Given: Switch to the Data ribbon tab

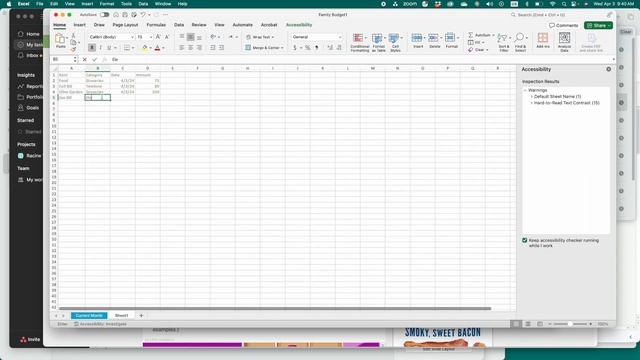Looking at the screenshot, I should tap(179, 25).
